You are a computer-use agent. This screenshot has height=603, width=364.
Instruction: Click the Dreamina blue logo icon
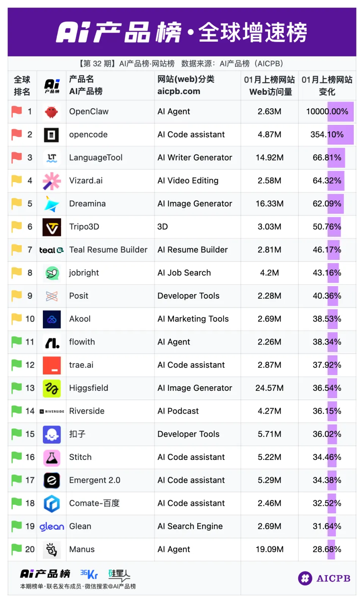52,204
